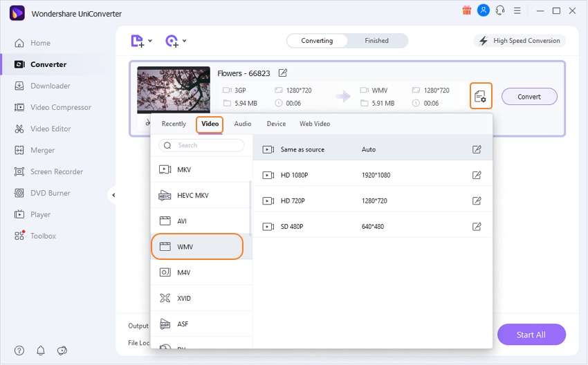Screen dimensions: 588x365
Task: Choose ASF format in list
Action: [200, 324]
